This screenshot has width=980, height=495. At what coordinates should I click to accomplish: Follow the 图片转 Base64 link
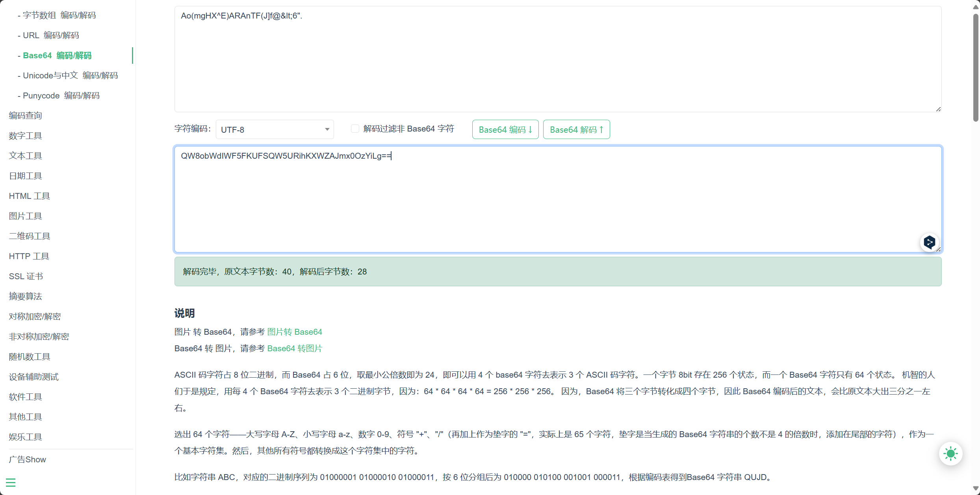tap(295, 332)
